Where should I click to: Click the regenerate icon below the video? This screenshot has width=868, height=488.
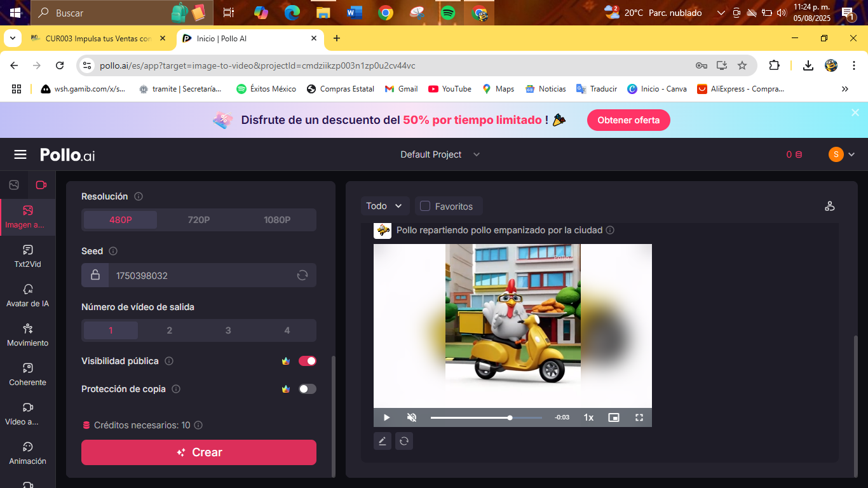pyautogui.click(x=404, y=441)
